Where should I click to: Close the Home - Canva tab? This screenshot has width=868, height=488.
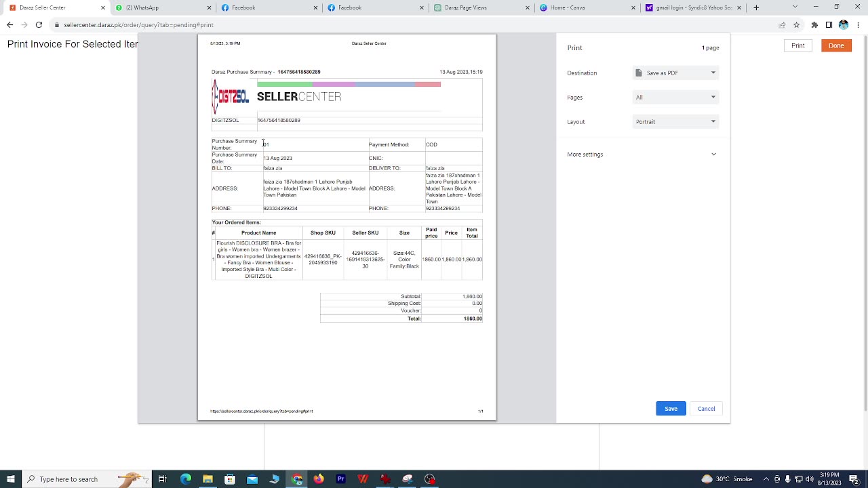pyautogui.click(x=633, y=7)
